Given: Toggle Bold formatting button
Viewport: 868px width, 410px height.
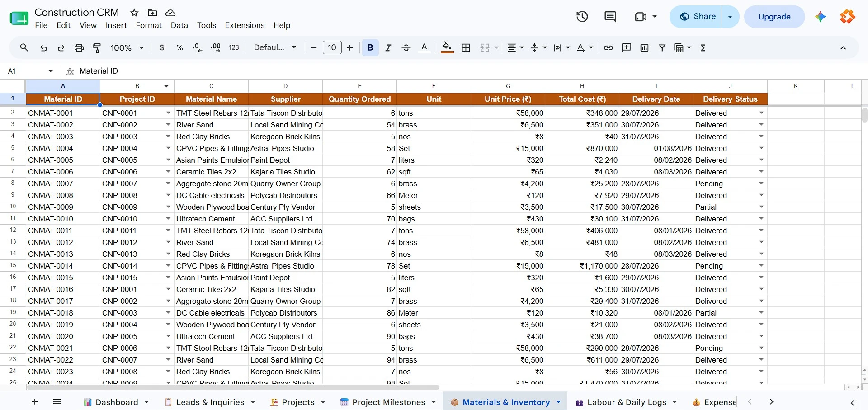Looking at the screenshot, I should click(x=370, y=47).
